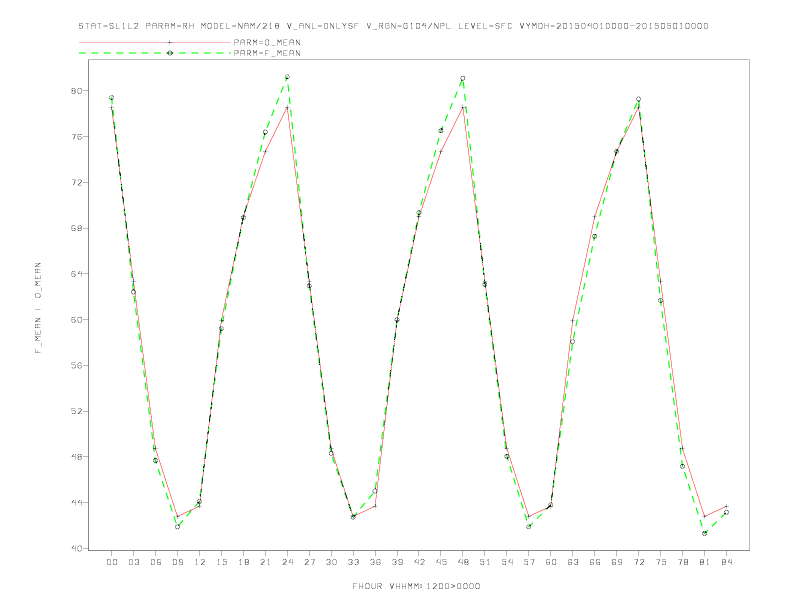This screenshot has width=792, height=612.
Task: Click x-axis tick label 06
Action: pos(156,562)
